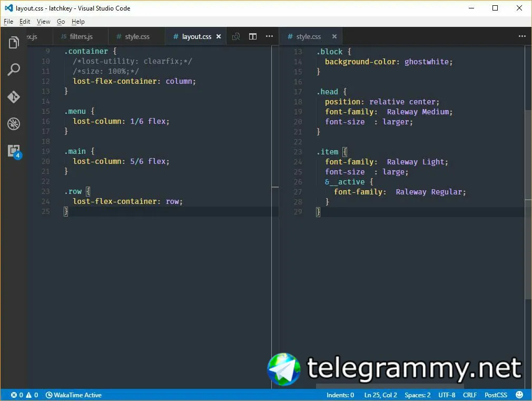
Task: Open more actions menu for left editor group
Action: 269,36
